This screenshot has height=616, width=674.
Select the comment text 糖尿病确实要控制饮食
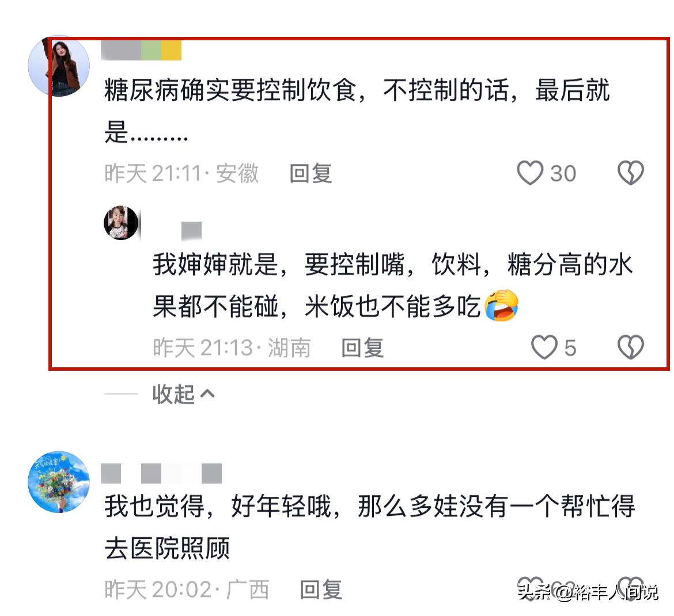click(x=230, y=90)
